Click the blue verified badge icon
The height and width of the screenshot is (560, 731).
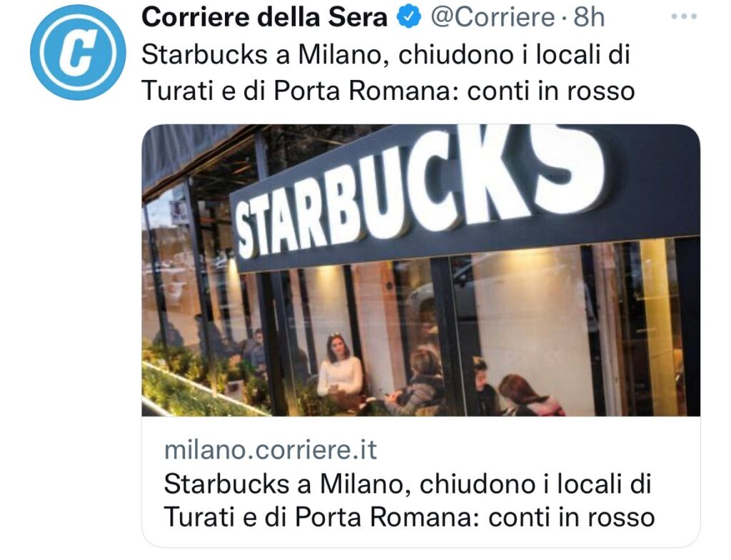409,17
